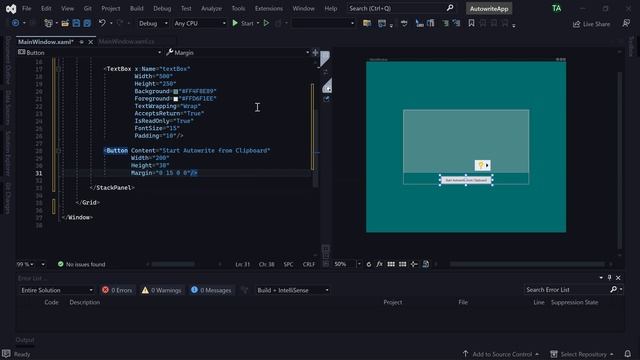Close the Error List panel
The height and width of the screenshot is (360, 640).
(618, 278)
